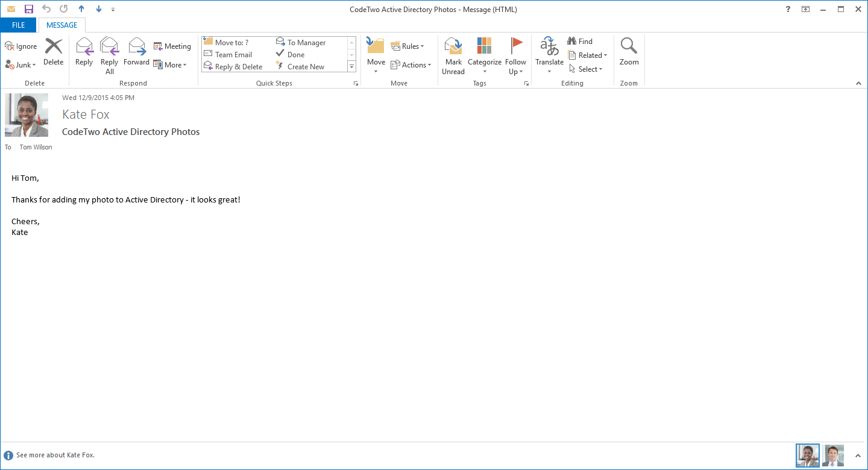Click 'See more about Kate Fox.' text
The image size is (868, 470).
pyautogui.click(x=55, y=455)
